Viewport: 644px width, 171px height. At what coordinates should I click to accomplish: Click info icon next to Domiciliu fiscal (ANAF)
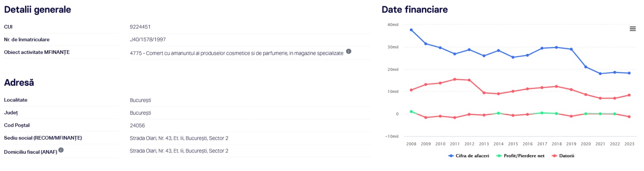coord(61,150)
